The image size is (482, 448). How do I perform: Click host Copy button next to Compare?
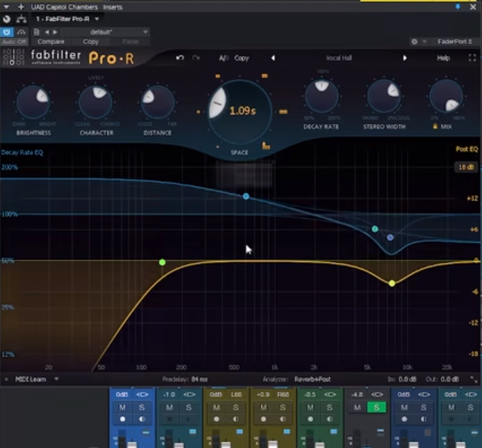pyautogui.click(x=91, y=41)
